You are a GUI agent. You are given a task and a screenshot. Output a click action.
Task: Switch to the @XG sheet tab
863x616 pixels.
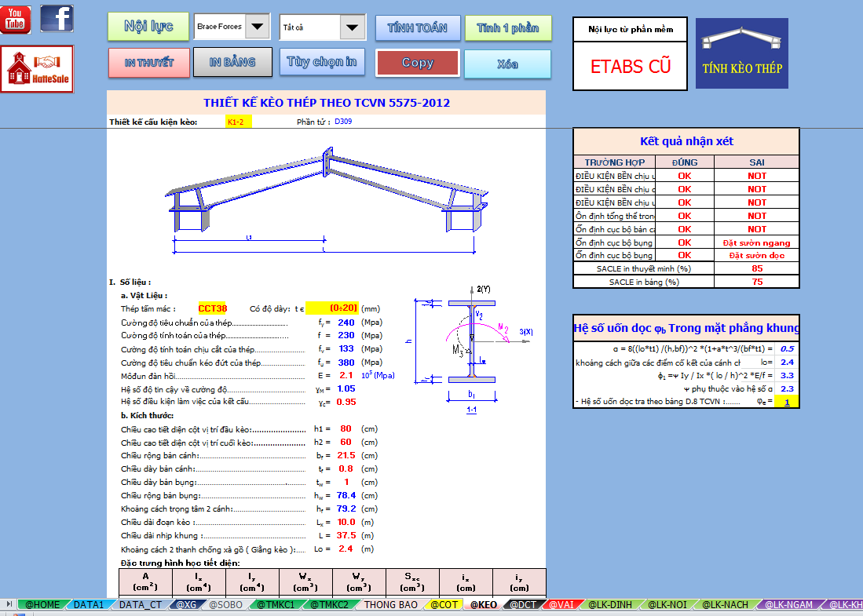click(x=187, y=604)
